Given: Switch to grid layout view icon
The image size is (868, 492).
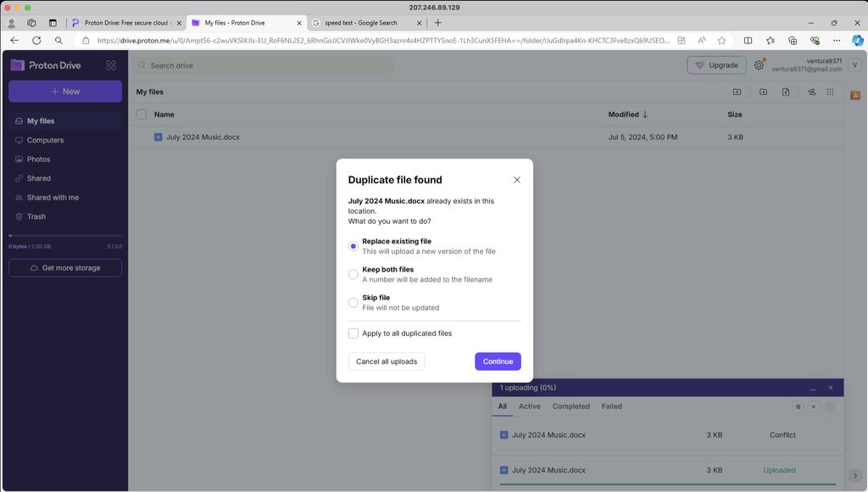Looking at the screenshot, I should tap(831, 92).
